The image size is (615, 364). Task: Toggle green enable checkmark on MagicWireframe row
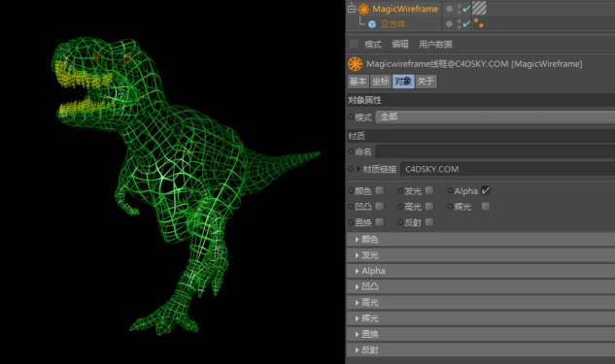(x=466, y=9)
